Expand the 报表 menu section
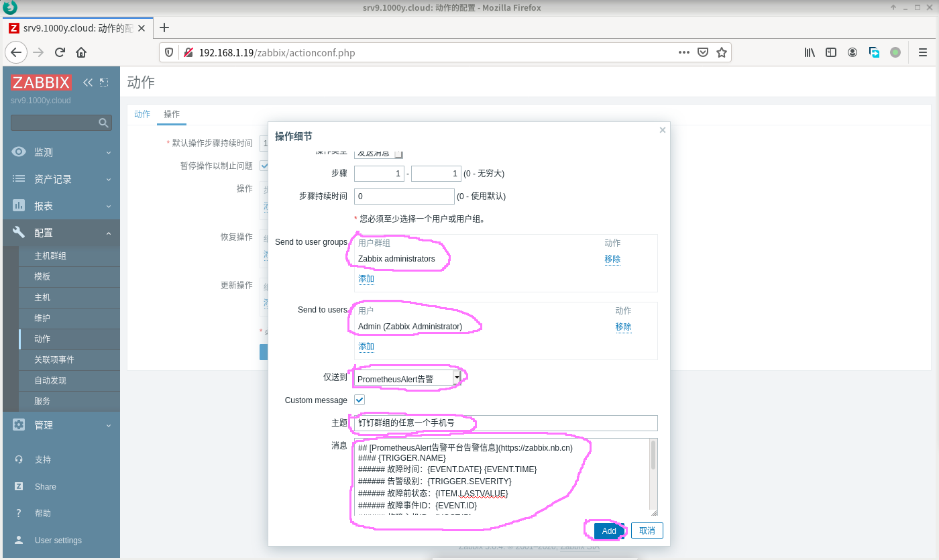Screen dimensions: 939x560 61,206
